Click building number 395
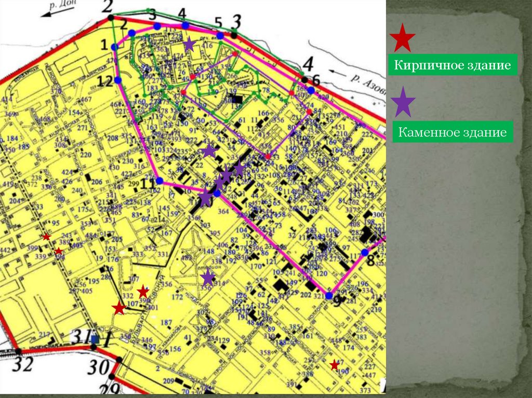The width and height of the screenshot is (532, 398). (215, 233)
